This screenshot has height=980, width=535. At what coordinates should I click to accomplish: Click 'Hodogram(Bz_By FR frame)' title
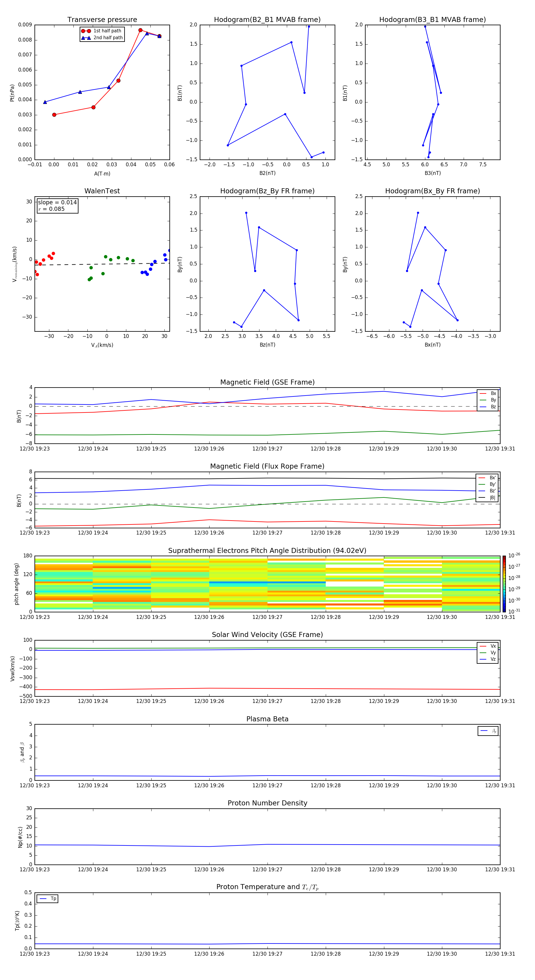click(x=267, y=191)
